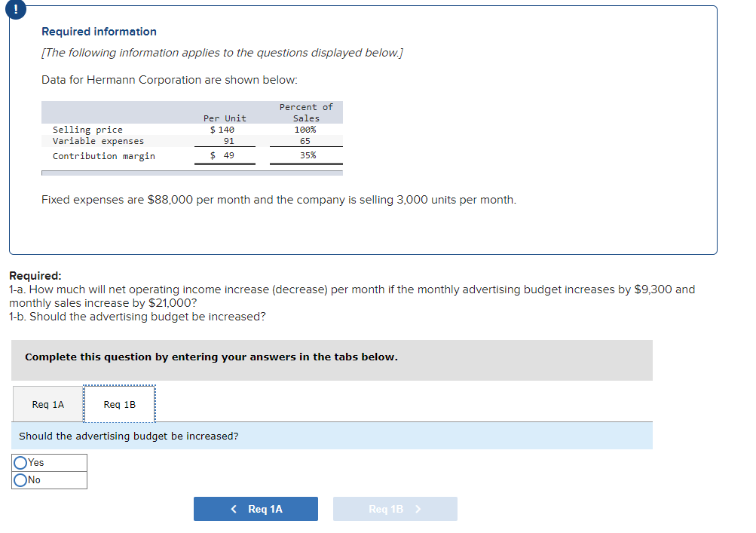Click the Per Unit column header
This screenshot has width=756, height=533.
point(225,118)
